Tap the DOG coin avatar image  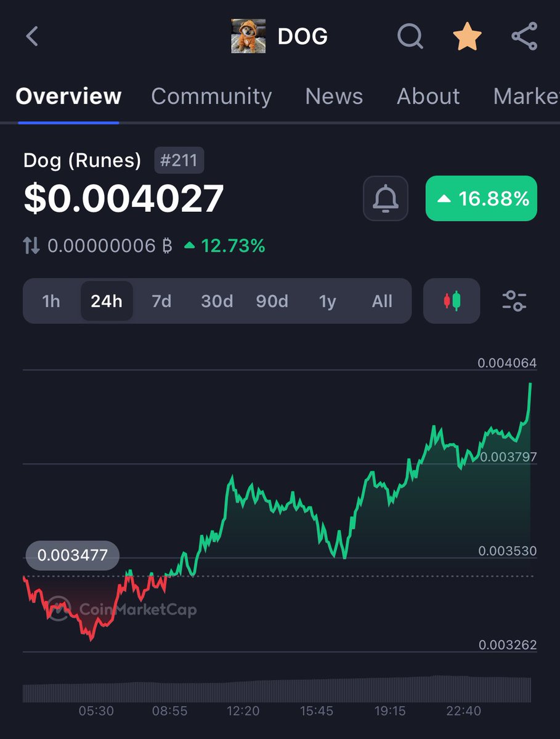(248, 36)
